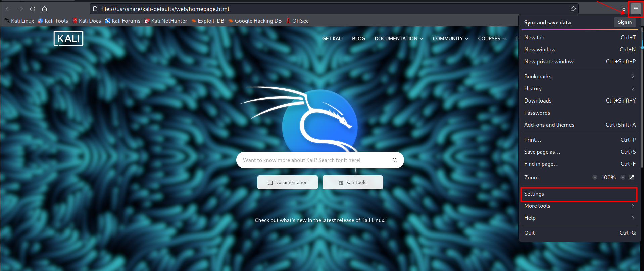Choose Save page as…

[580, 152]
